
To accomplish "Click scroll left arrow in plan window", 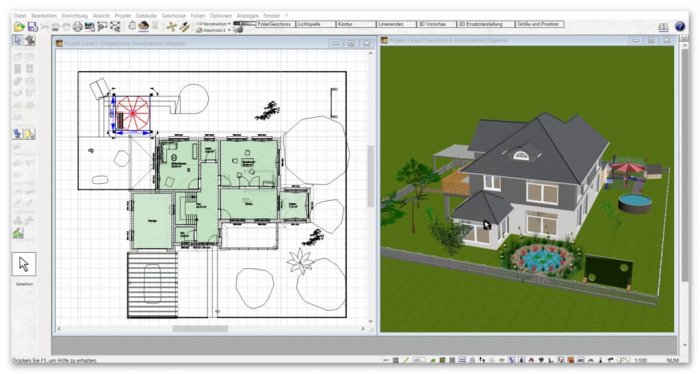I will [x=59, y=328].
